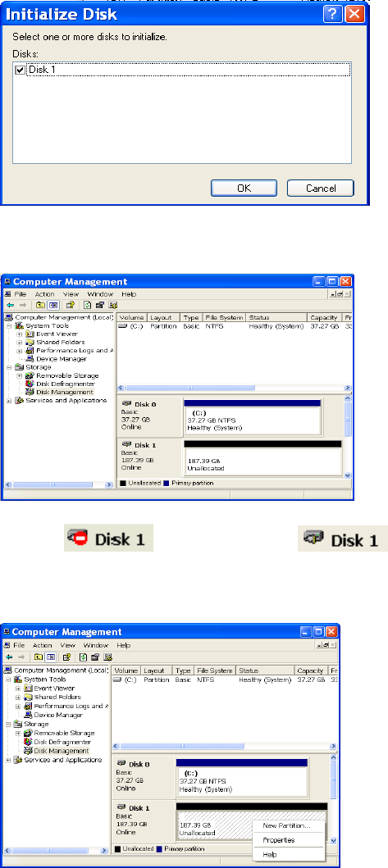Open Window menu in window without a context menu
This screenshot has height=868, width=388.
coord(100,294)
